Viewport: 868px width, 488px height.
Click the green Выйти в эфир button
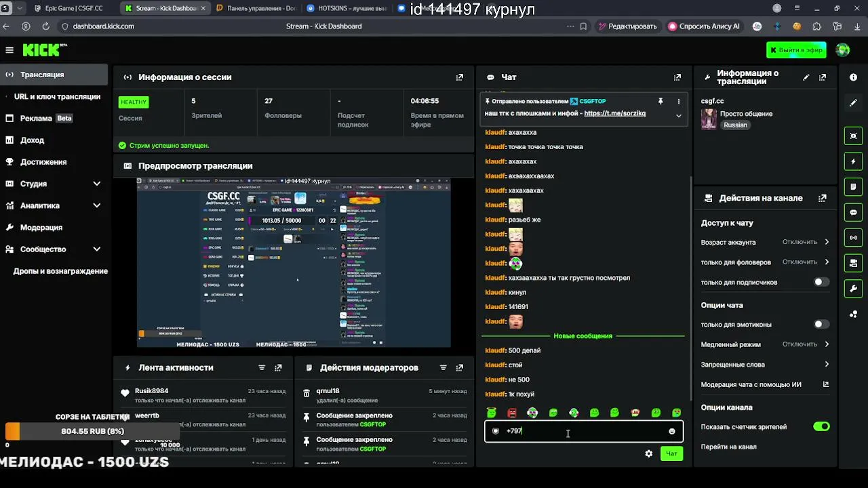click(796, 50)
